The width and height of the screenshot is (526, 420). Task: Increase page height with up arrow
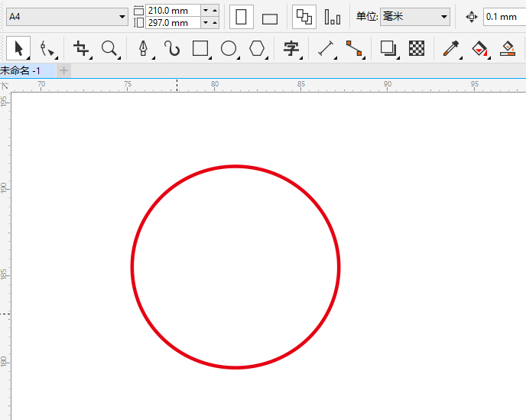click(215, 23)
